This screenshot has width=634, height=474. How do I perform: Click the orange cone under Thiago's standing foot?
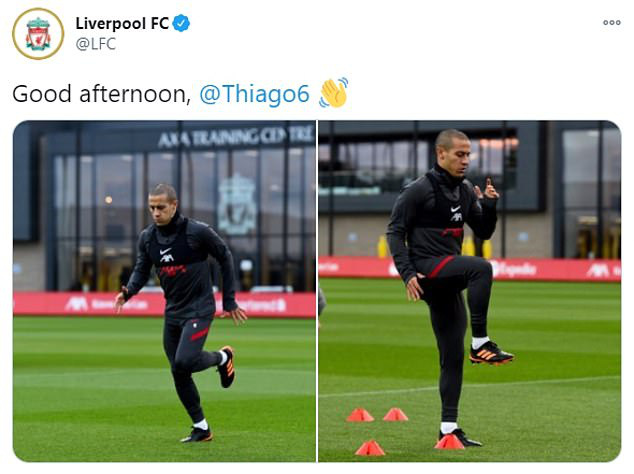[449, 442]
